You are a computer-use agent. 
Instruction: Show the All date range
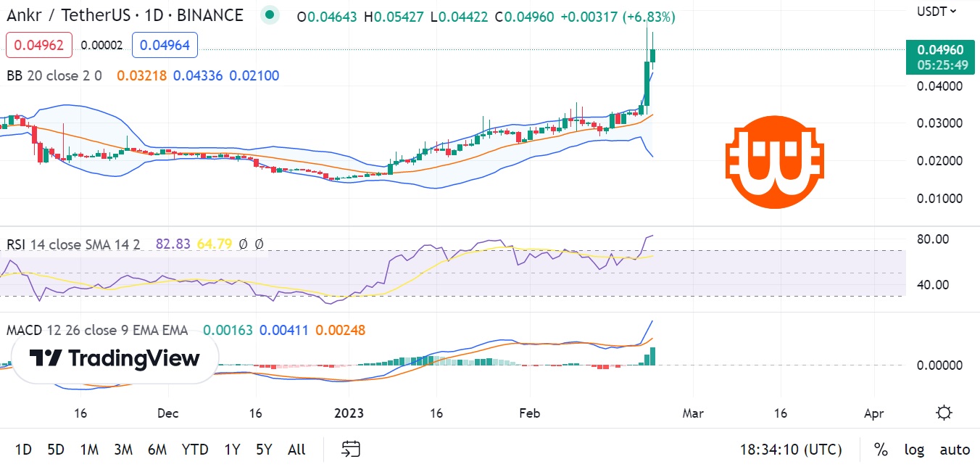tap(296, 450)
